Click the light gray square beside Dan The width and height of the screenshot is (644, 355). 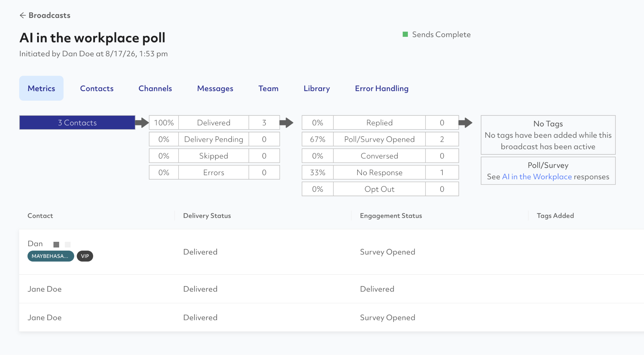[x=68, y=244]
